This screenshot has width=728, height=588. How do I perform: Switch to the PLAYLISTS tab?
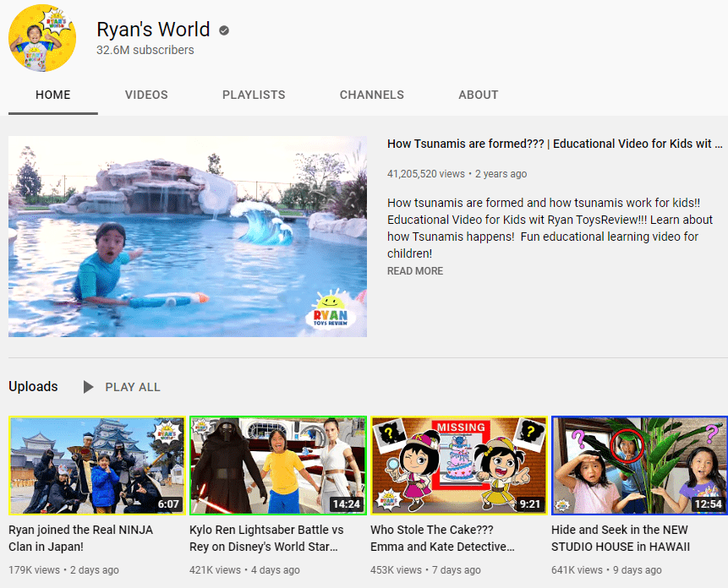point(254,95)
